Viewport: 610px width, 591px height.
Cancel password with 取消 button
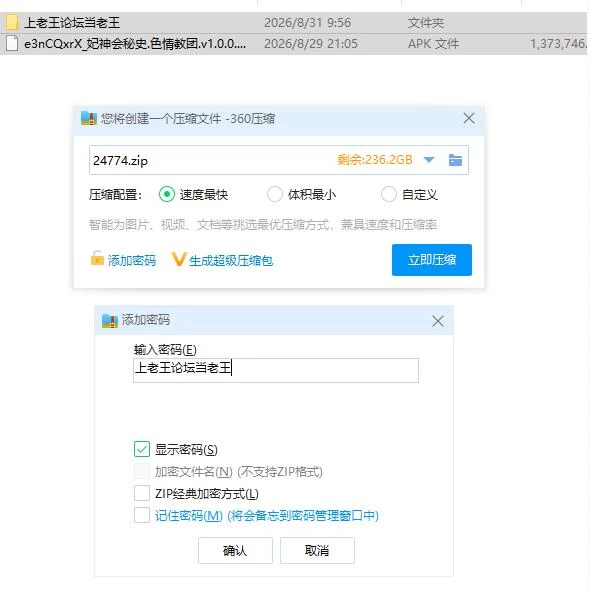(x=317, y=550)
